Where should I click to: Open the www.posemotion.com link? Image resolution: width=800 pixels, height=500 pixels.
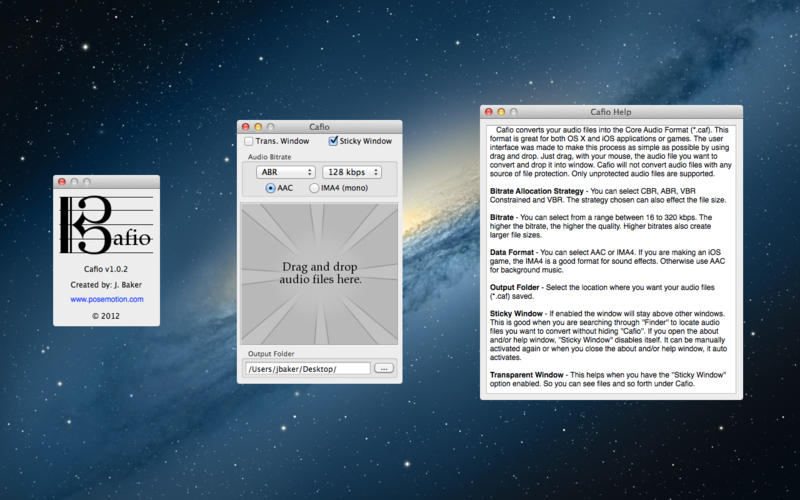point(107,299)
